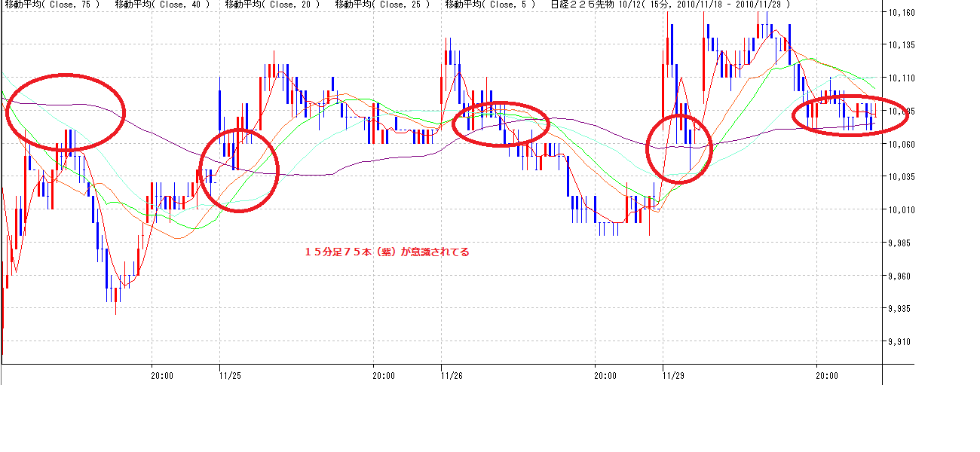
Task: Select the 11/26 date axis label
Action: [452, 374]
